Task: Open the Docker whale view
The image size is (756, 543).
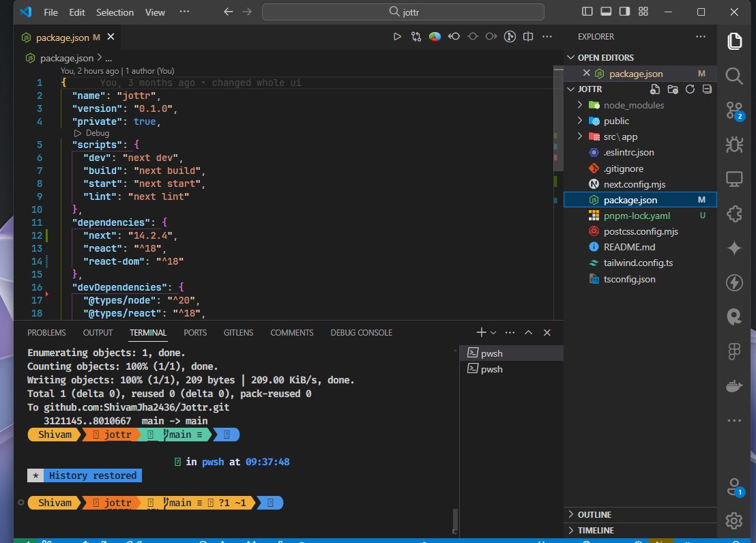Action: point(734,386)
